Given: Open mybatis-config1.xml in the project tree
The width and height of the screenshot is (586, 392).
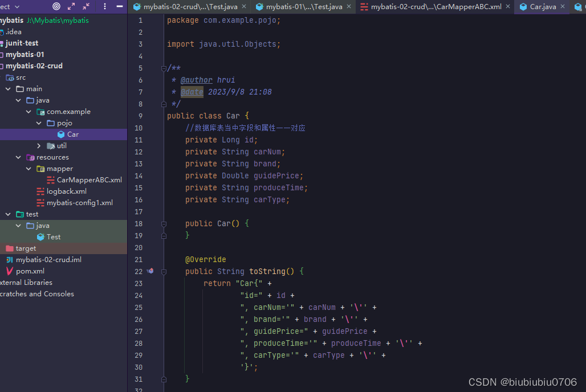Looking at the screenshot, I should pyautogui.click(x=80, y=203).
